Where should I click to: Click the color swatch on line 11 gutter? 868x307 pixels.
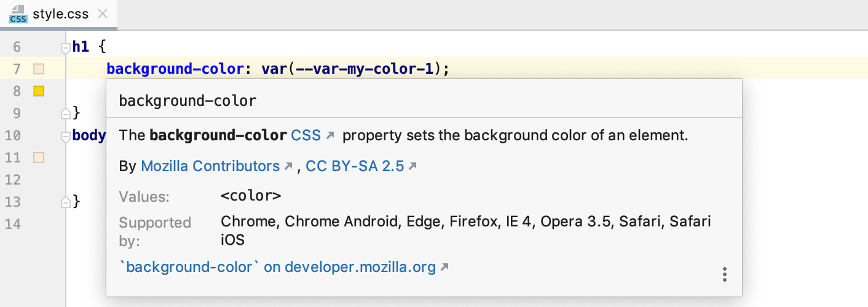39,157
